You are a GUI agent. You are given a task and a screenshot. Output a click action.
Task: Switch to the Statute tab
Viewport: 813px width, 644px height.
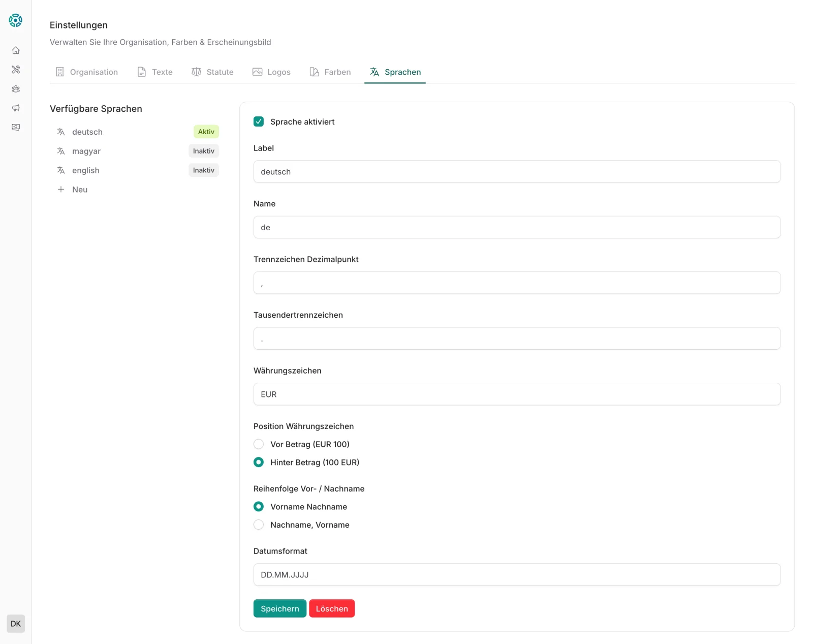tap(212, 72)
